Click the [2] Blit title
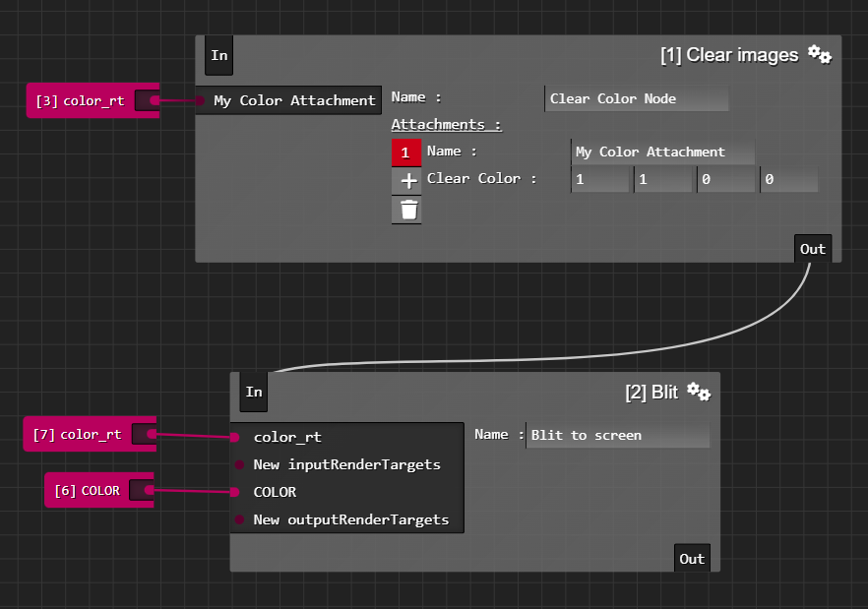 click(651, 392)
